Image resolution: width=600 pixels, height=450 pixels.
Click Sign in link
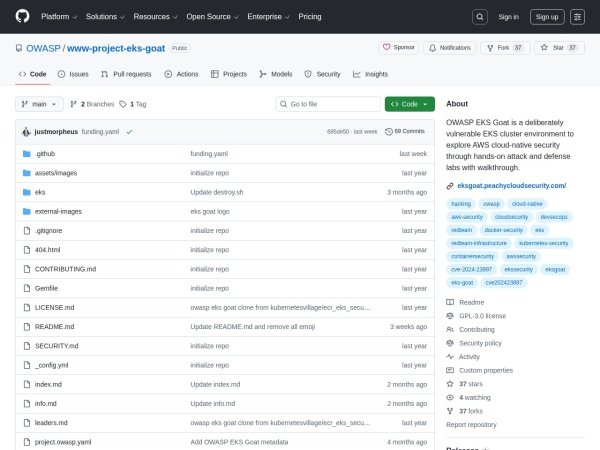click(x=509, y=17)
